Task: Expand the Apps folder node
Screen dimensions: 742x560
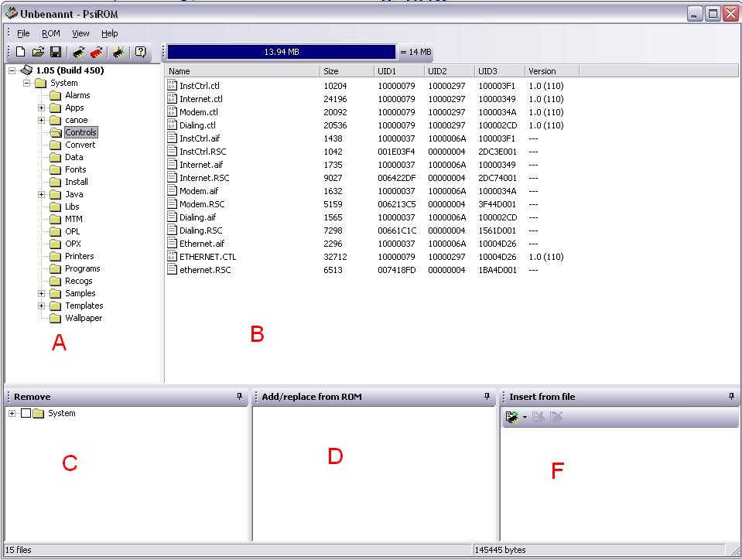Action: (42, 108)
